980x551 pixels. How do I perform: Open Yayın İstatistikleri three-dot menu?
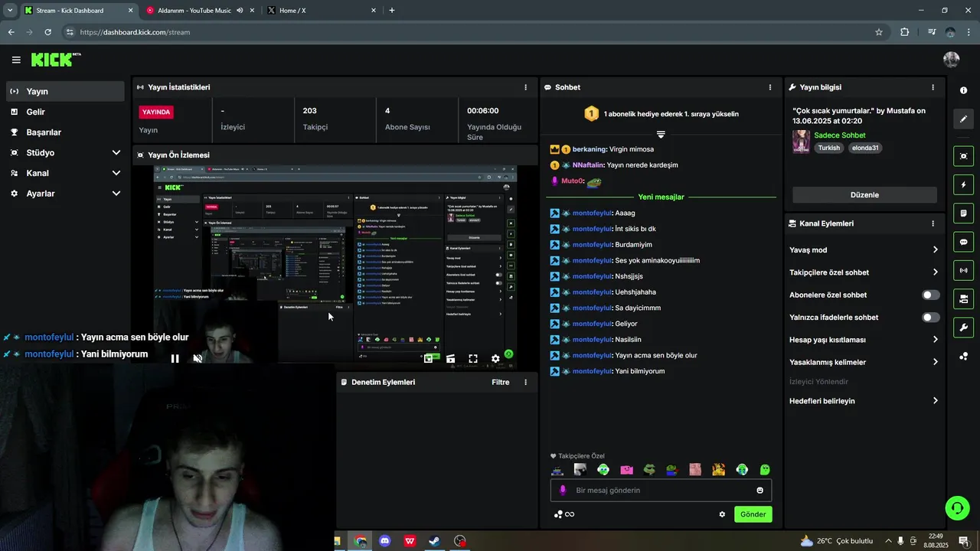point(525,87)
